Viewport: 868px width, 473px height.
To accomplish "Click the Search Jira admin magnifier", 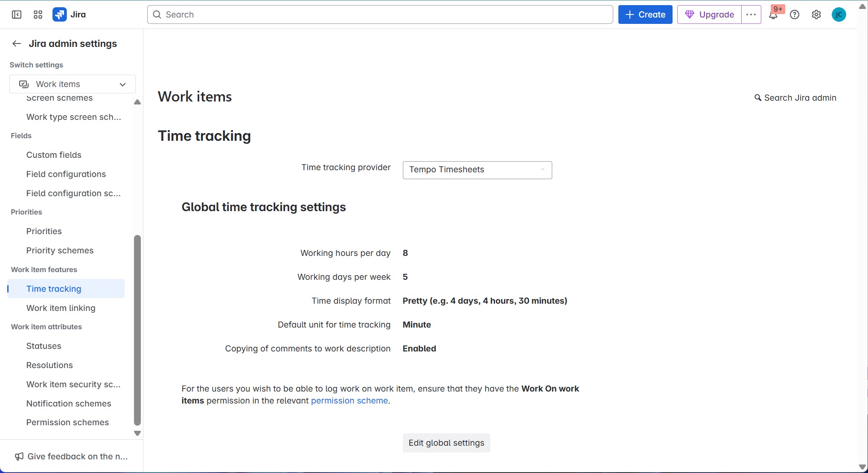I will point(758,98).
